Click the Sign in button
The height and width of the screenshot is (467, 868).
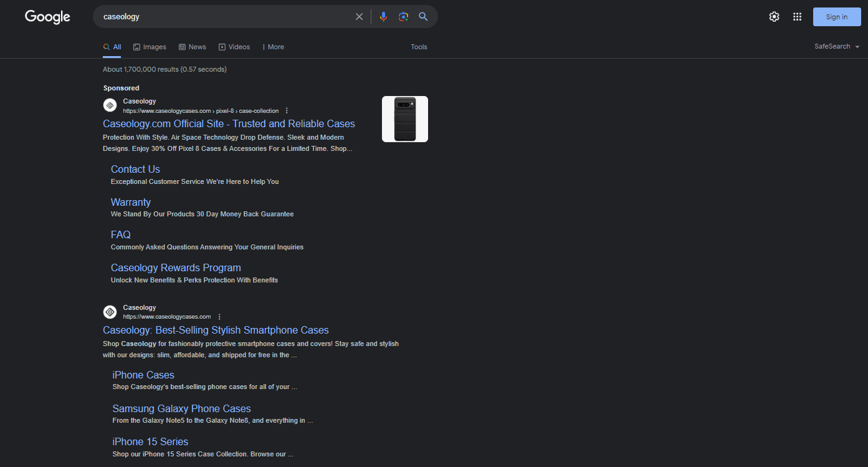pyautogui.click(x=836, y=17)
